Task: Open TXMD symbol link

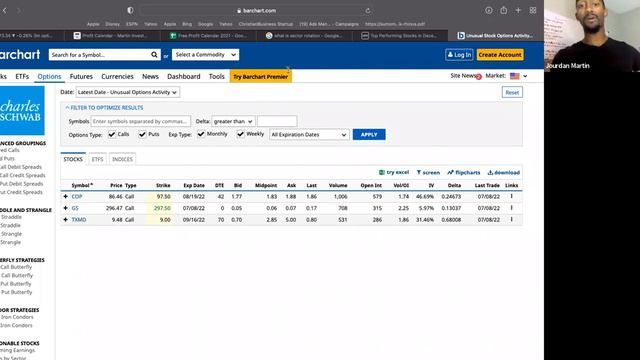Action: 79,220
